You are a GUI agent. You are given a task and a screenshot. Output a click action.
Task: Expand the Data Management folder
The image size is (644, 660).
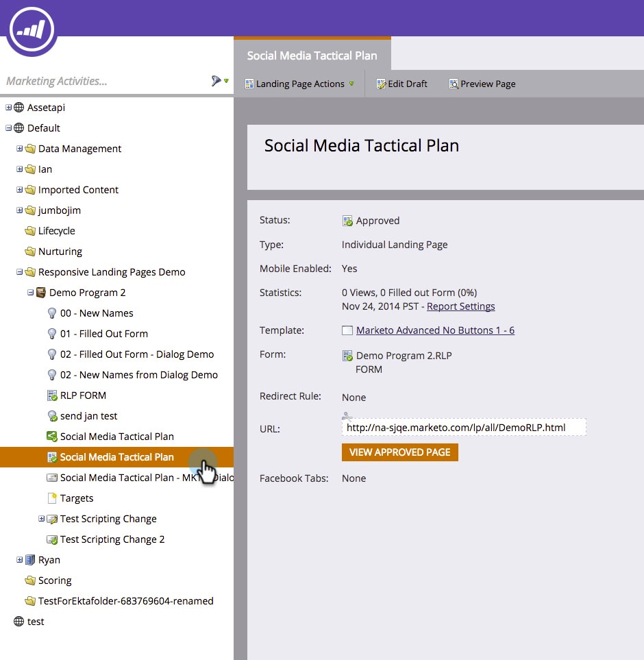[x=19, y=149]
